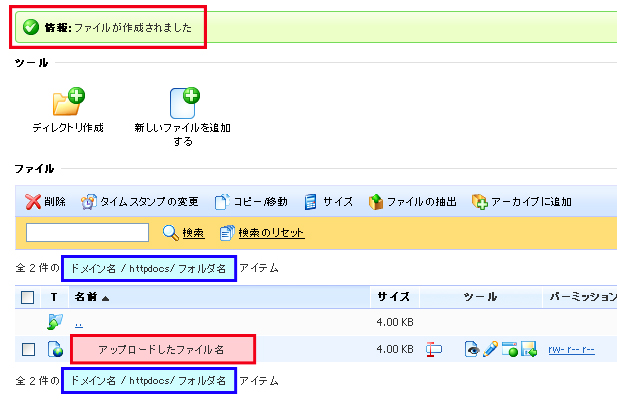Click コピー/移動 toolbar label
This screenshot has width=617, height=405.
[x=260, y=202]
